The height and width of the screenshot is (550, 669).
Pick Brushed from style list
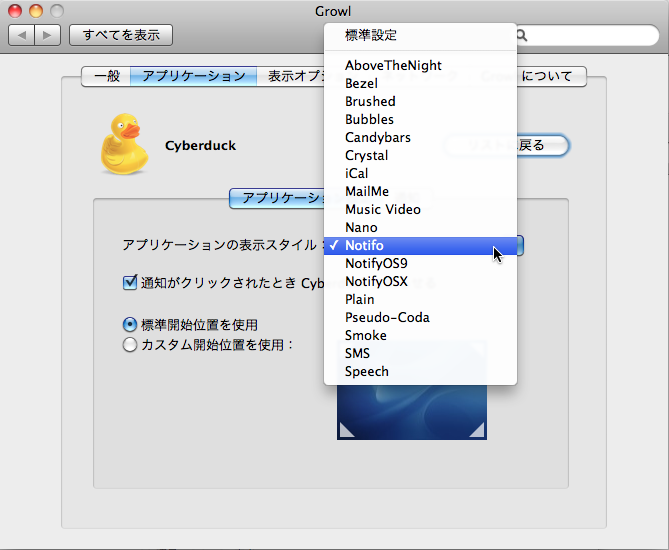tap(420, 101)
